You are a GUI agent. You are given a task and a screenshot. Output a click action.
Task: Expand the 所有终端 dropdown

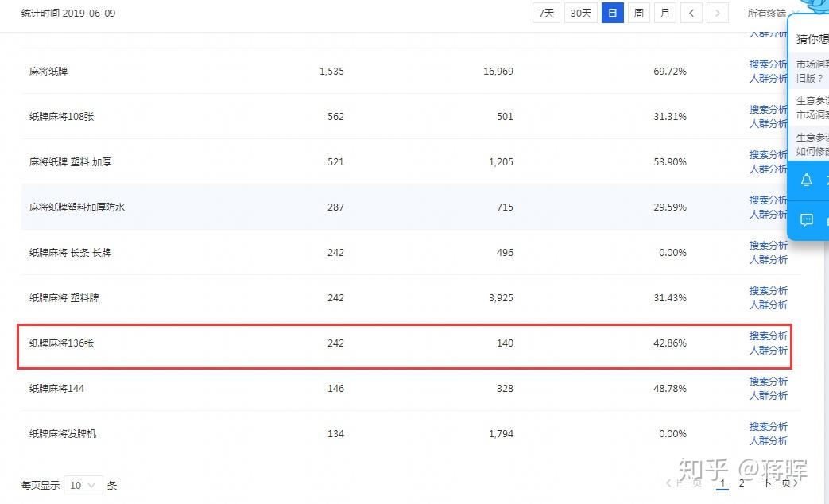coord(769,14)
